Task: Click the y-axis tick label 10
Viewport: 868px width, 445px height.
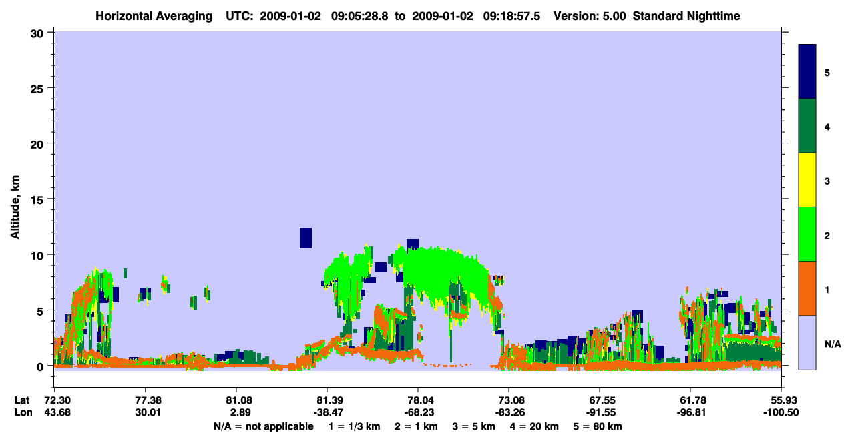Action: (39, 255)
